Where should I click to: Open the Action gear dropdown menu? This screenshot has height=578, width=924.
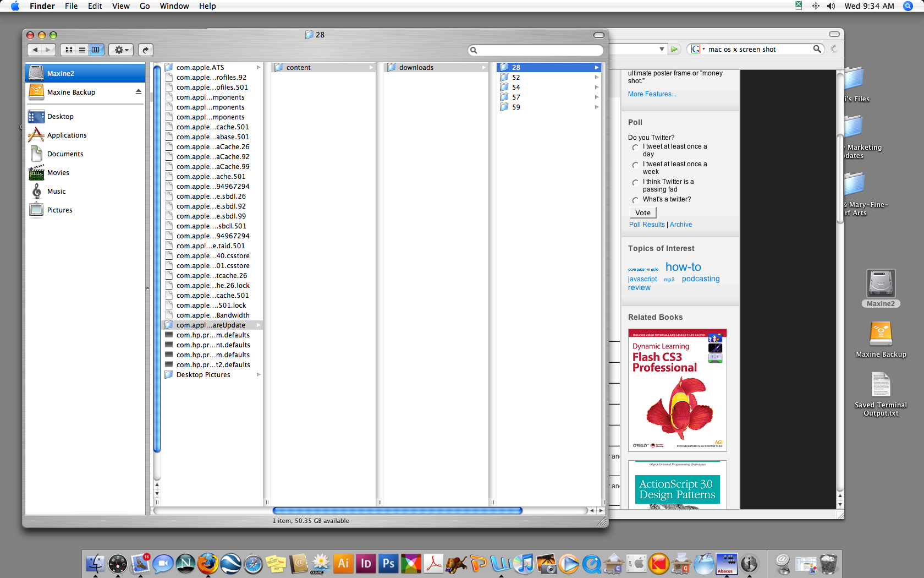click(x=121, y=50)
